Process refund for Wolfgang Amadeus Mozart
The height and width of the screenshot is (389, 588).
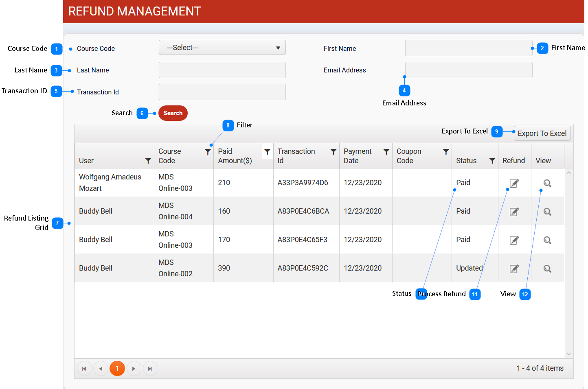click(x=514, y=184)
